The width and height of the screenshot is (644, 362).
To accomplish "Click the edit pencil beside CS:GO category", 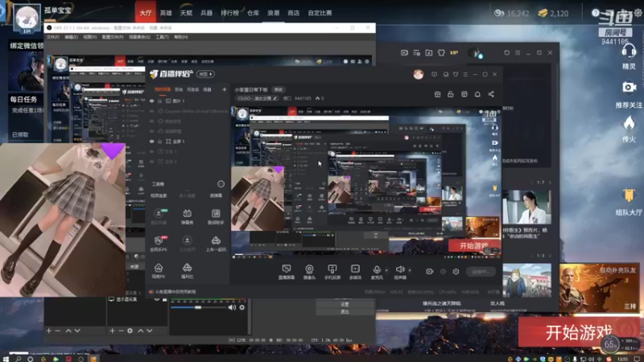I will coord(275,98).
